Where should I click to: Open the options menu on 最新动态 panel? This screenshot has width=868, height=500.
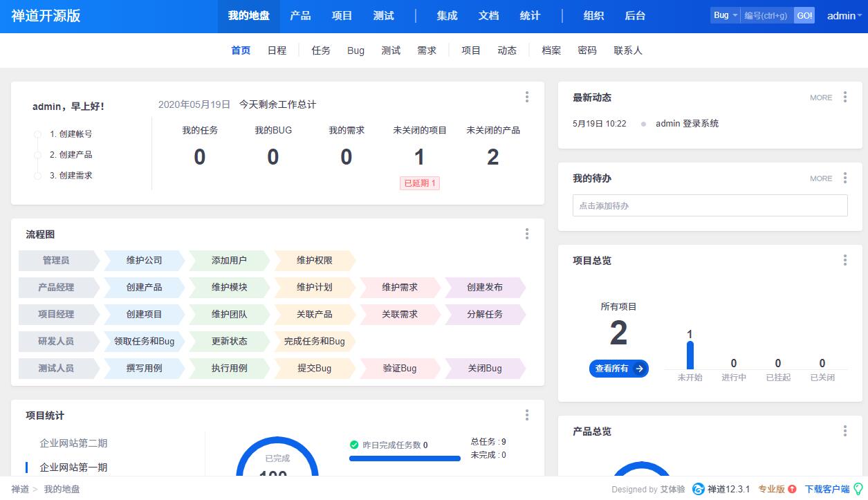(x=844, y=97)
